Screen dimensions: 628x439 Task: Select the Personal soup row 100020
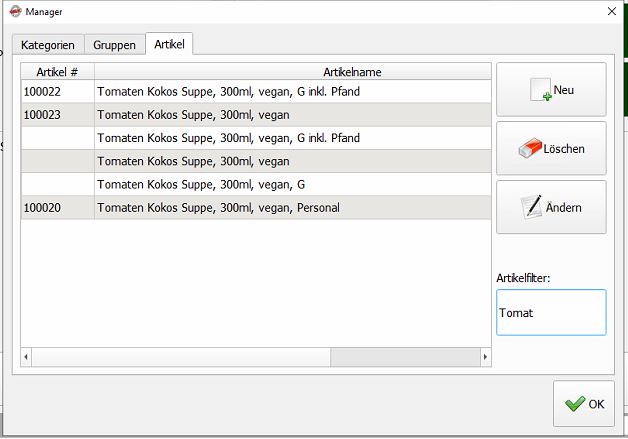tap(256, 208)
